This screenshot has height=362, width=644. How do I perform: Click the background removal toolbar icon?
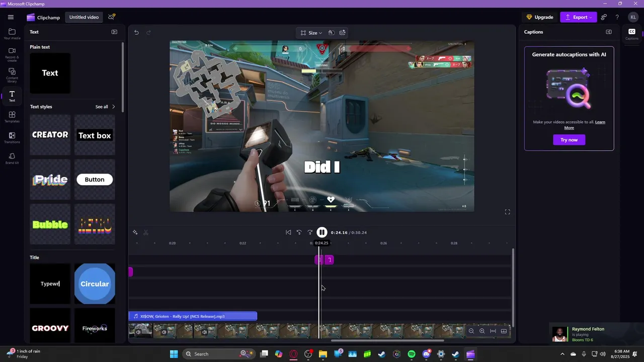click(331, 33)
